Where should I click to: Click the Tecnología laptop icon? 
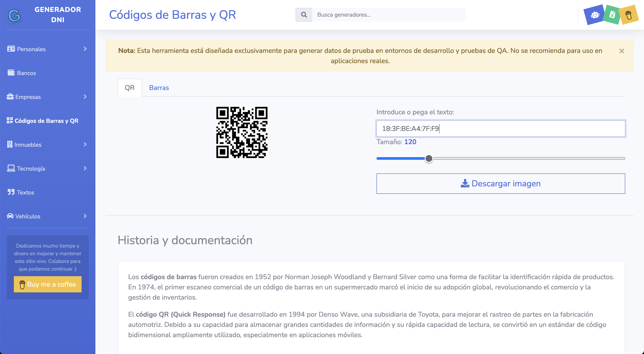click(x=11, y=168)
